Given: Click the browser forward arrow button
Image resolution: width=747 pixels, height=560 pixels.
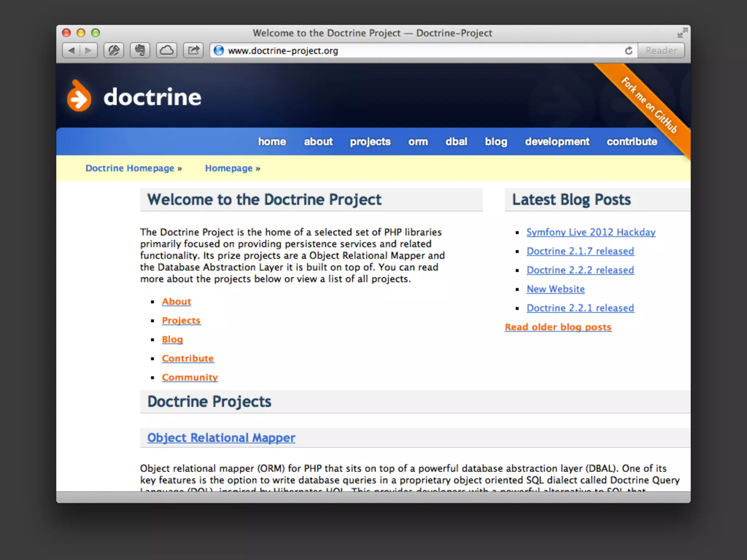Looking at the screenshot, I should (89, 50).
